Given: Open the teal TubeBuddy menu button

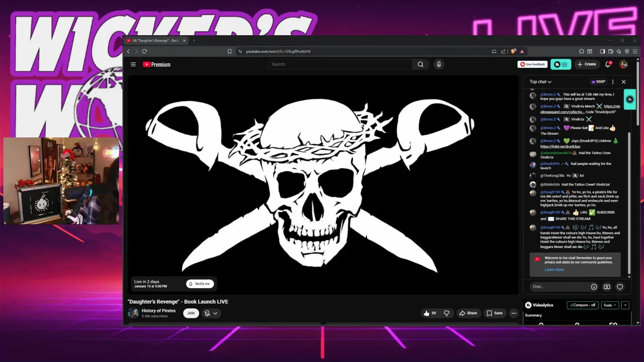Looking at the screenshot, I should click(x=560, y=64).
